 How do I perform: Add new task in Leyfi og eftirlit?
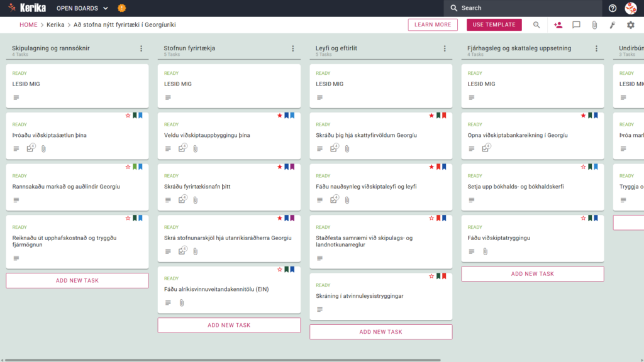380,332
